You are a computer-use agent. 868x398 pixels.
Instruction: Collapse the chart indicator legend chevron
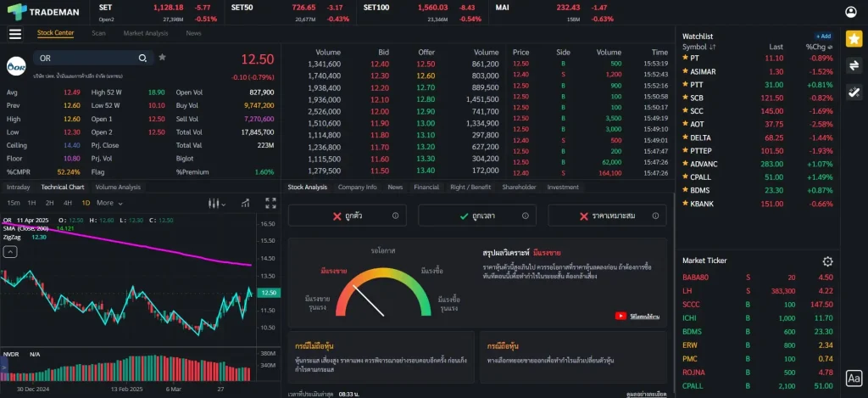(x=10, y=252)
